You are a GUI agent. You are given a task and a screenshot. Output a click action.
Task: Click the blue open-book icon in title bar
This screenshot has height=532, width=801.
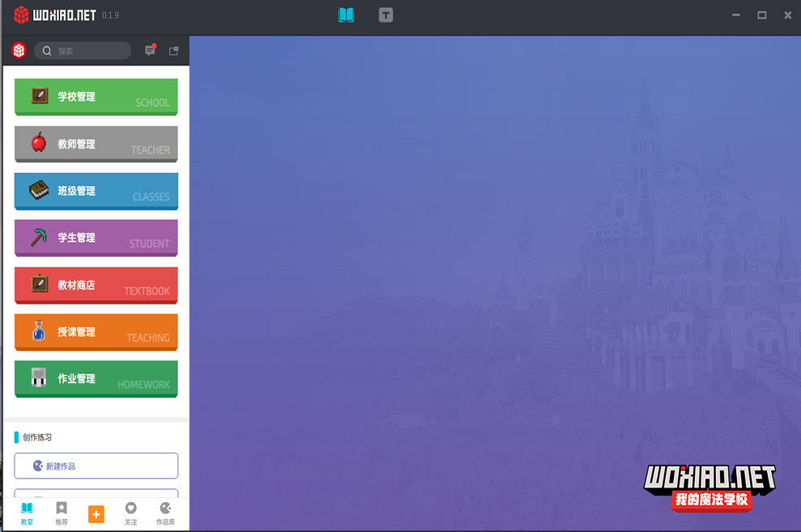(346, 15)
